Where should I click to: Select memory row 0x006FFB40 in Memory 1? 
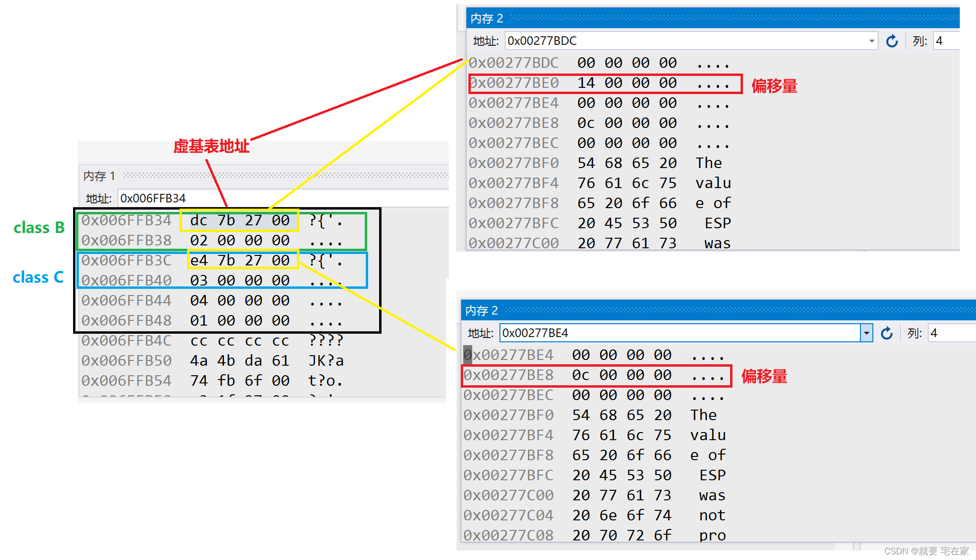tap(212, 281)
